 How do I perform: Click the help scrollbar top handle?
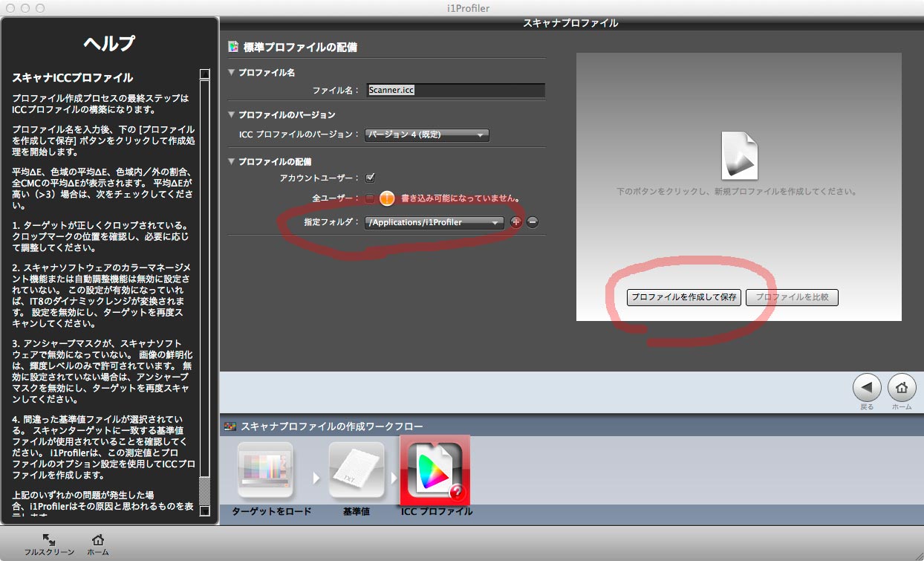click(x=204, y=74)
